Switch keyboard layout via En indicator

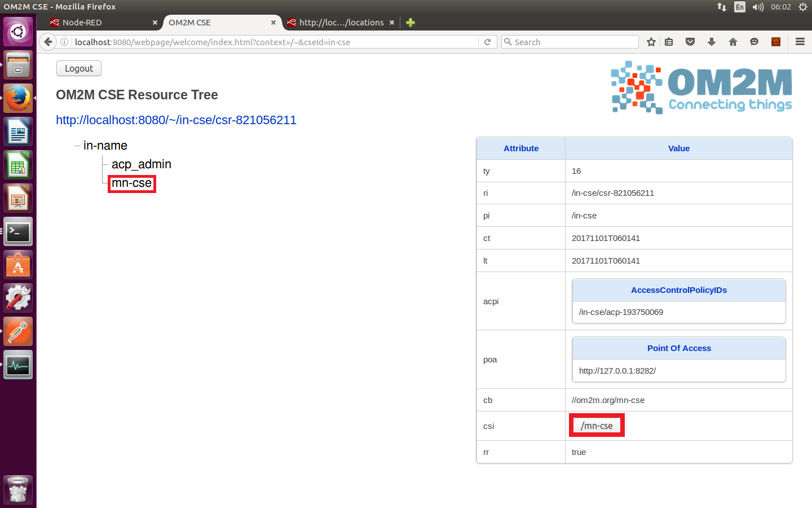(x=740, y=7)
